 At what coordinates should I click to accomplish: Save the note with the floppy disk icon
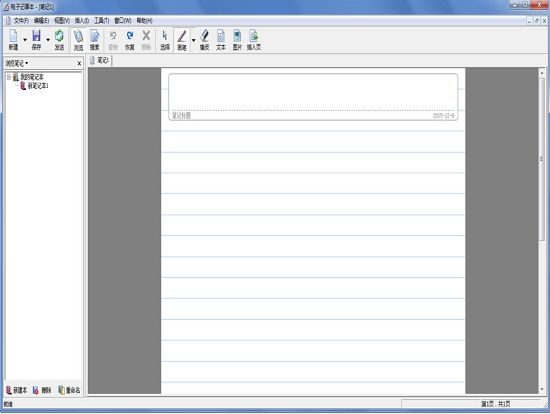coord(36,40)
